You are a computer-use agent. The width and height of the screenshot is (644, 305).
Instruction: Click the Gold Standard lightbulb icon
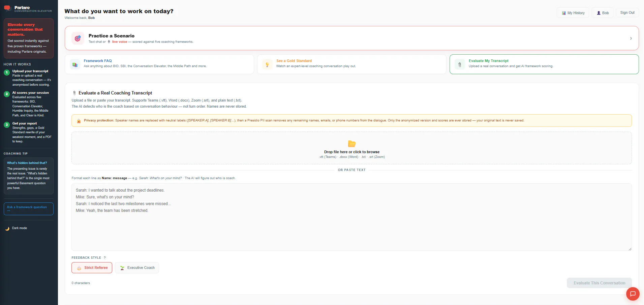click(267, 64)
